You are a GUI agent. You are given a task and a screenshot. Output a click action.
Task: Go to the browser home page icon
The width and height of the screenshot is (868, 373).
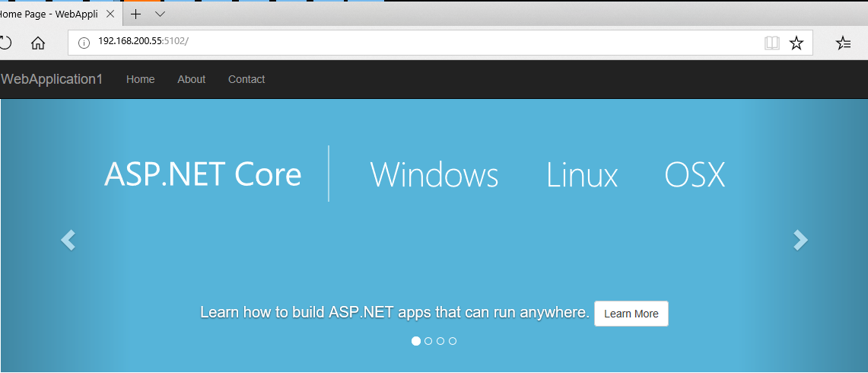click(x=37, y=43)
